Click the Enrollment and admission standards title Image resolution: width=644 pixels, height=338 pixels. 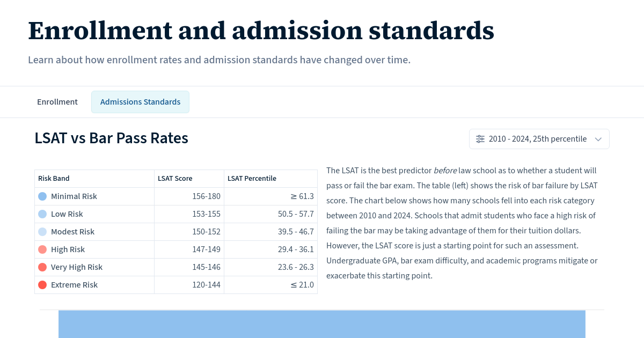tap(261, 31)
